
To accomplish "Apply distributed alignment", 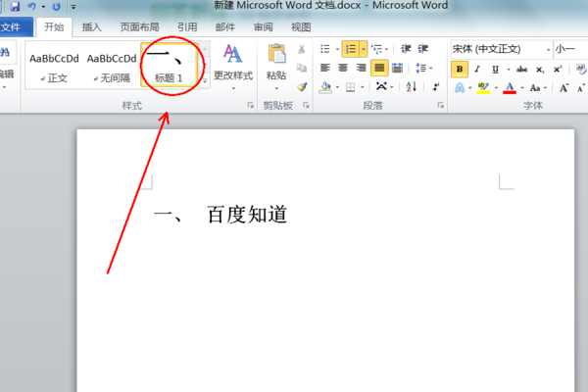I will tap(397, 68).
